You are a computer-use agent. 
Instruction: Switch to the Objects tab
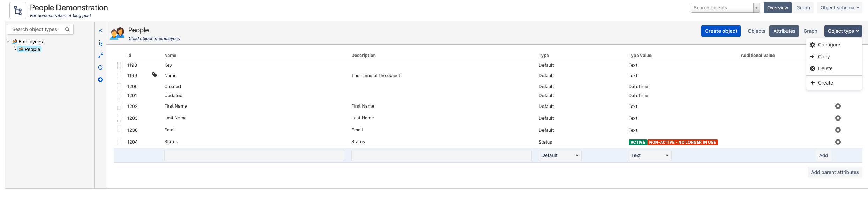(756, 31)
